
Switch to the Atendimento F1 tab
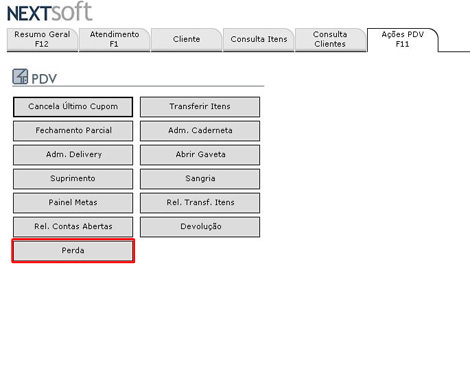pyautogui.click(x=114, y=40)
